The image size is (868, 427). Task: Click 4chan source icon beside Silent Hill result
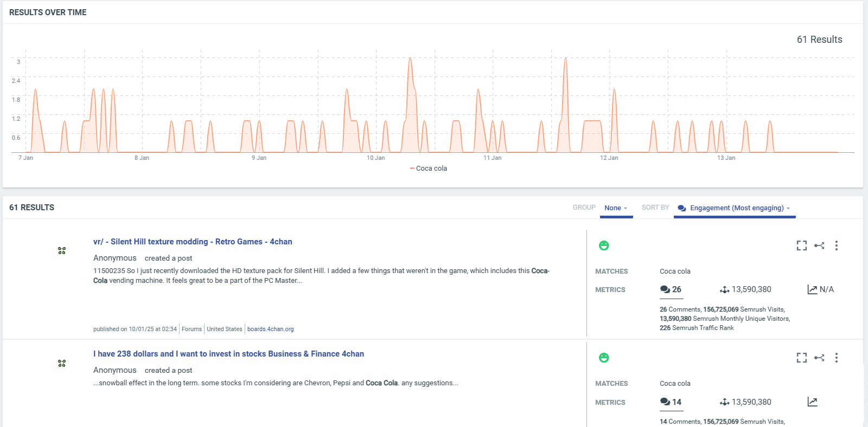pos(62,250)
